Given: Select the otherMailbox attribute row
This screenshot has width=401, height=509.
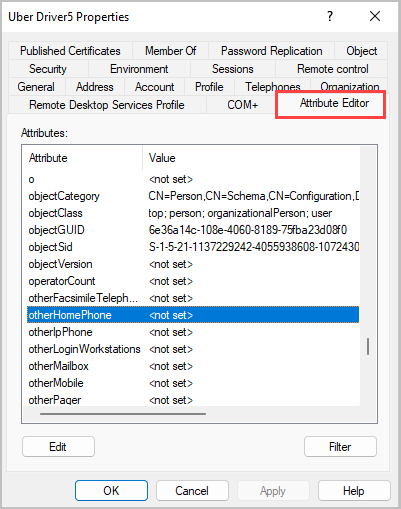Looking at the screenshot, I should [x=193, y=366].
